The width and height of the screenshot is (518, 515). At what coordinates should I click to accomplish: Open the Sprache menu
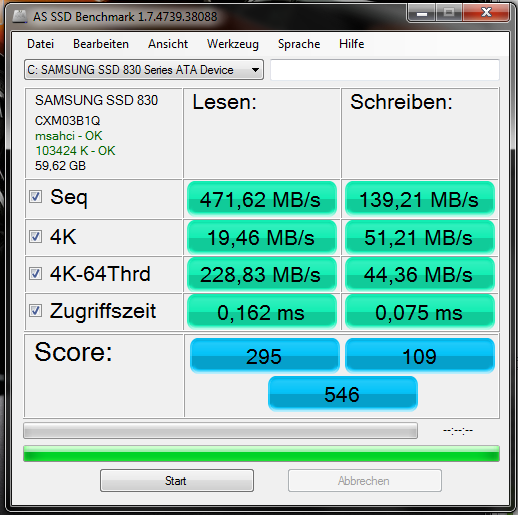pos(299,44)
